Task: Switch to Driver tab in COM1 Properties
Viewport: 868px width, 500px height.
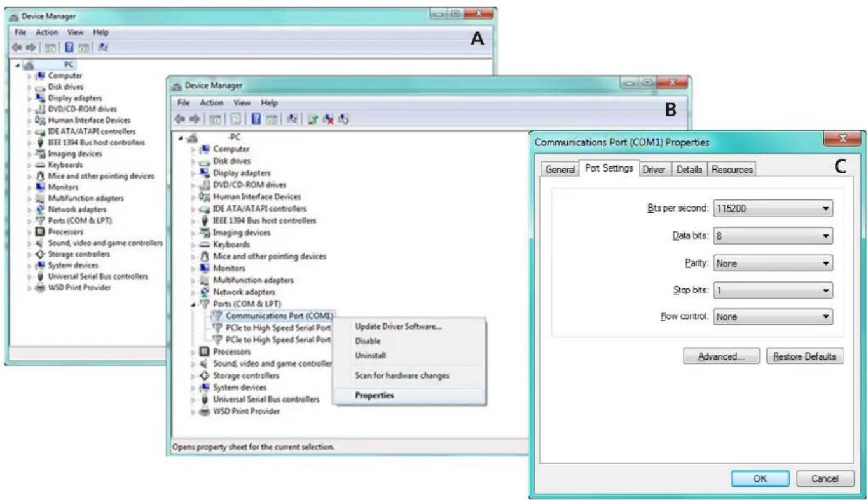Action: point(653,170)
